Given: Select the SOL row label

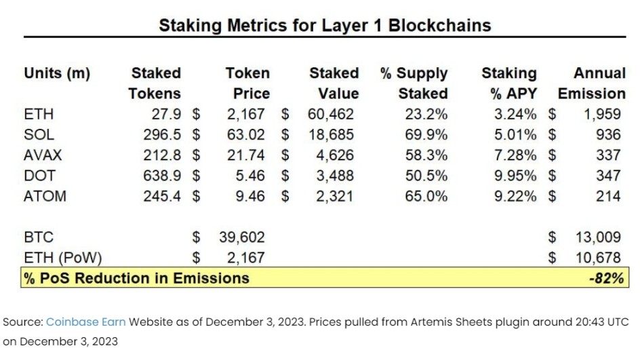Looking at the screenshot, I should point(39,135).
